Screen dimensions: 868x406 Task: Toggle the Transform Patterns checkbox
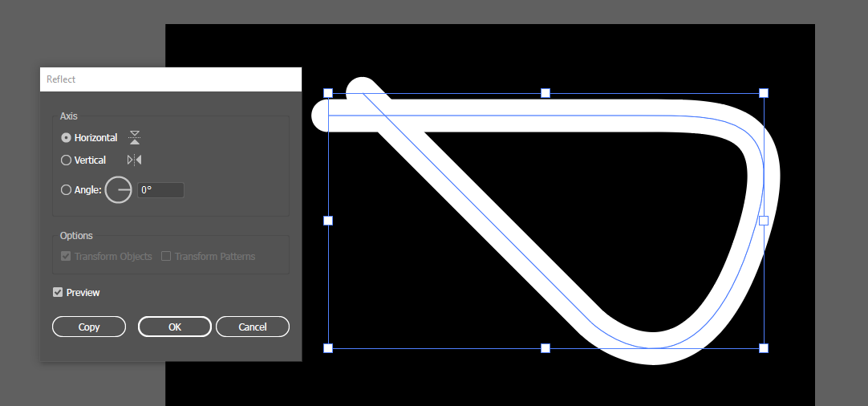[x=165, y=256]
